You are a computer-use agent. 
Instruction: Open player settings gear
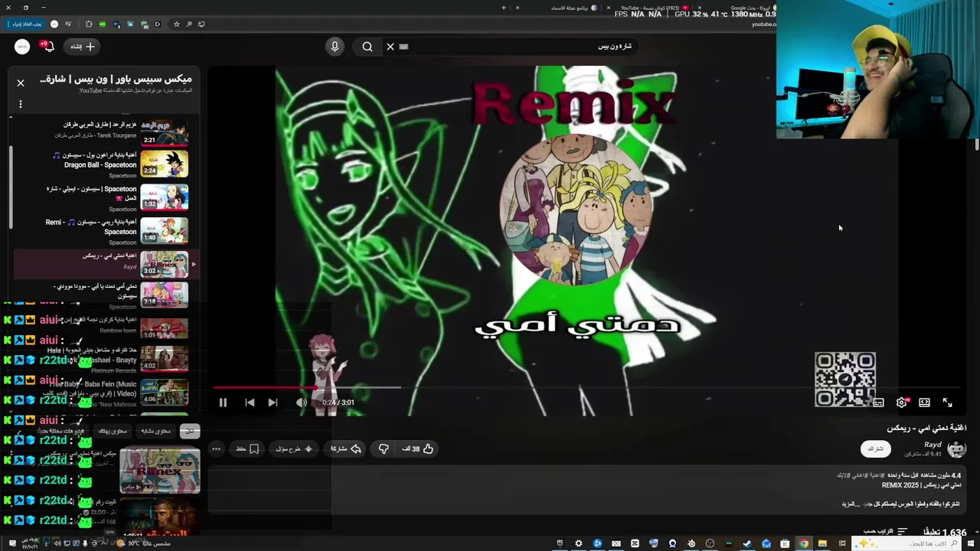point(902,403)
